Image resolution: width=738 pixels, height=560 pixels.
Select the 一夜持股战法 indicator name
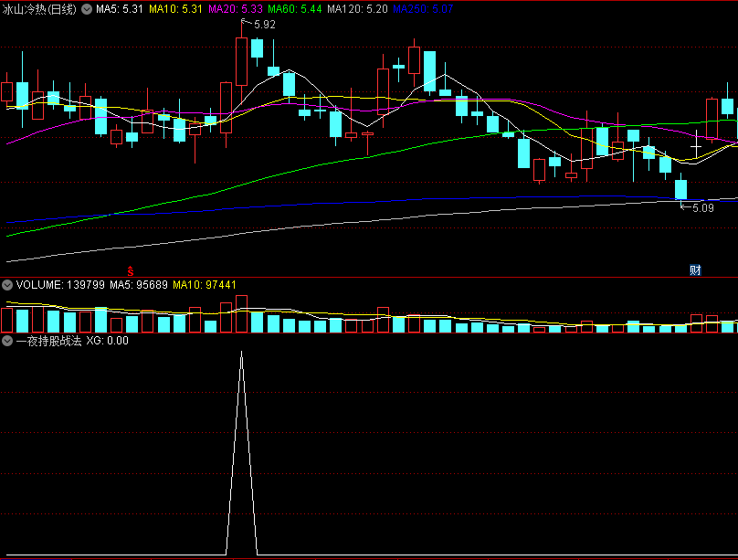pos(48,341)
